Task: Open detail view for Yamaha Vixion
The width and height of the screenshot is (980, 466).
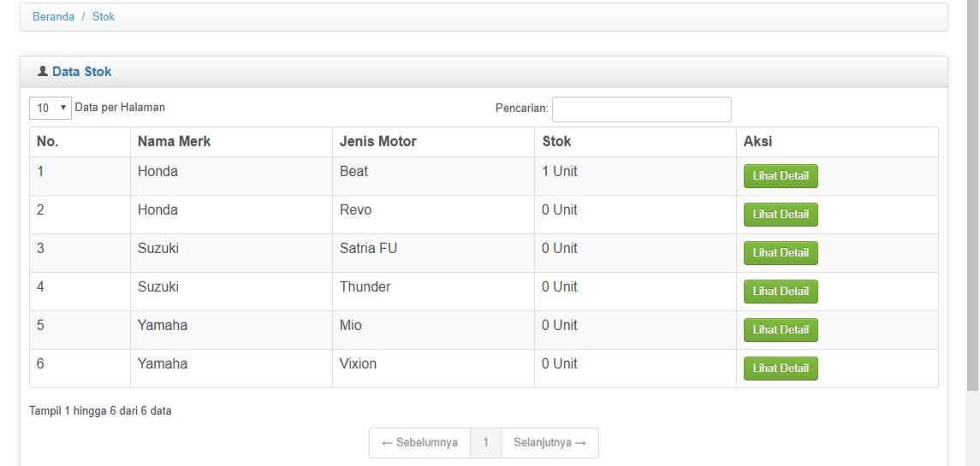Action: [x=781, y=369]
